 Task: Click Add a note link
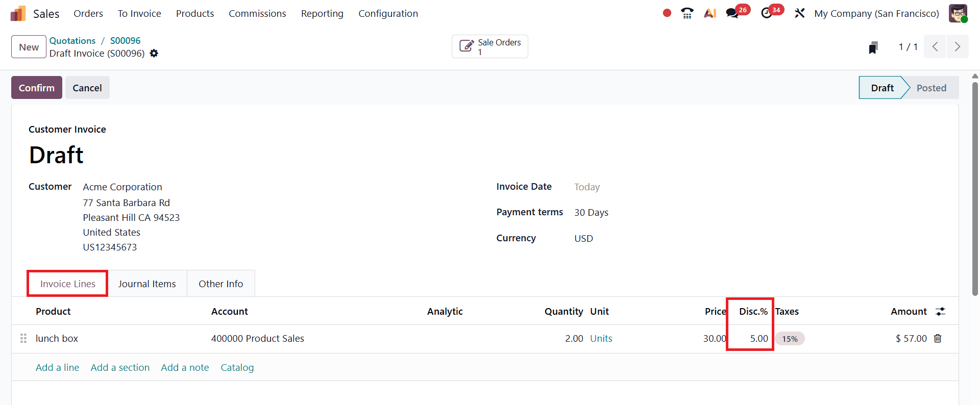185,367
